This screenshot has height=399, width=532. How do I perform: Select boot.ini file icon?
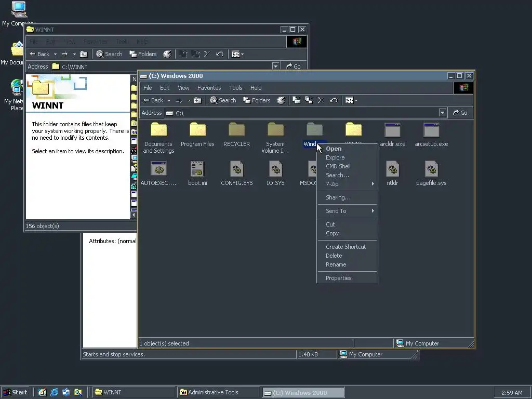coord(197,169)
